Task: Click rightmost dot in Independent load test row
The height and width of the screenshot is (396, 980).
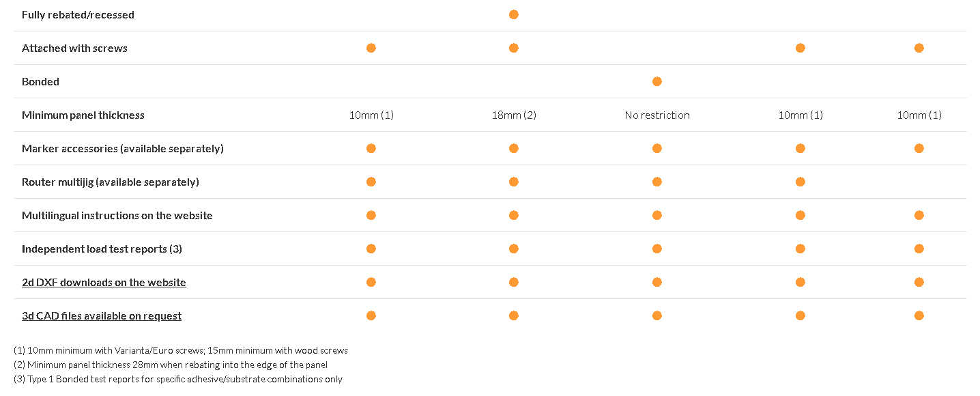Action: (x=919, y=249)
